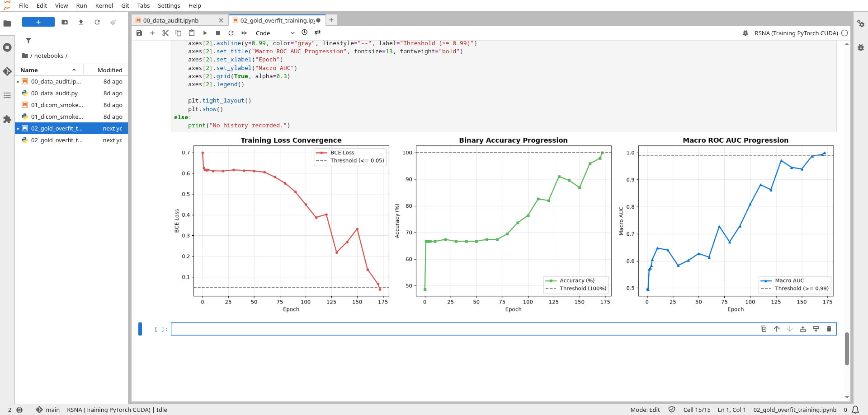
Task: Click the blue New Launcher button
Action: click(x=38, y=22)
